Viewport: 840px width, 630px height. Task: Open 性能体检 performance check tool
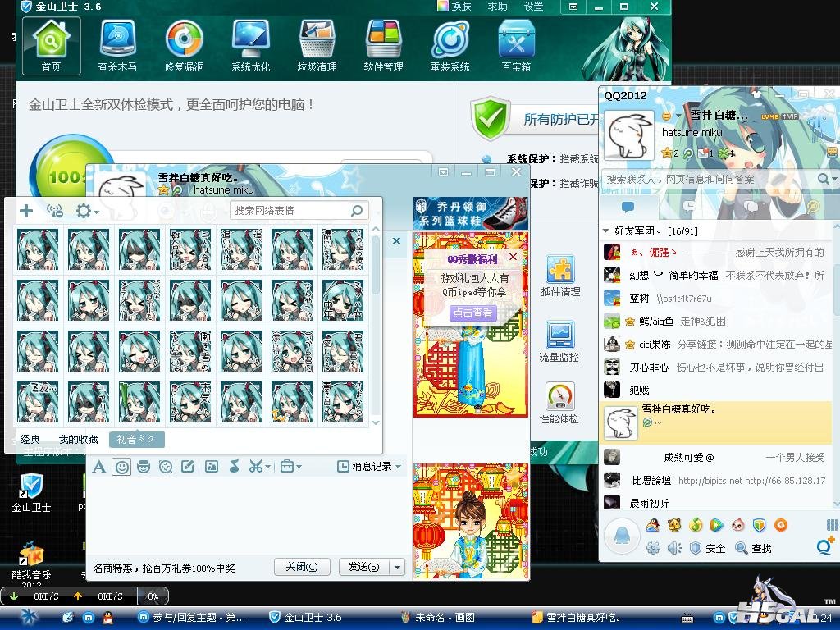(559, 404)
